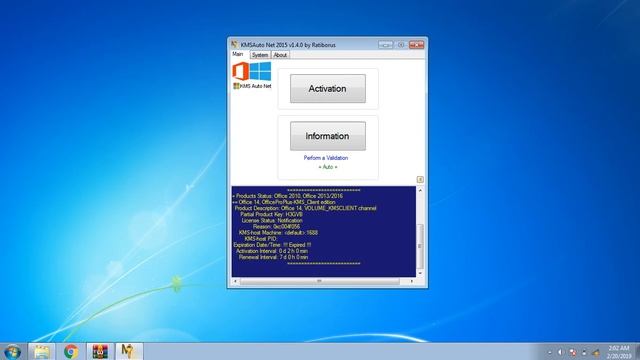Click the KMSAuto Net title bar icon
This screenshot has height=360, width=640.
pos(235,44)
